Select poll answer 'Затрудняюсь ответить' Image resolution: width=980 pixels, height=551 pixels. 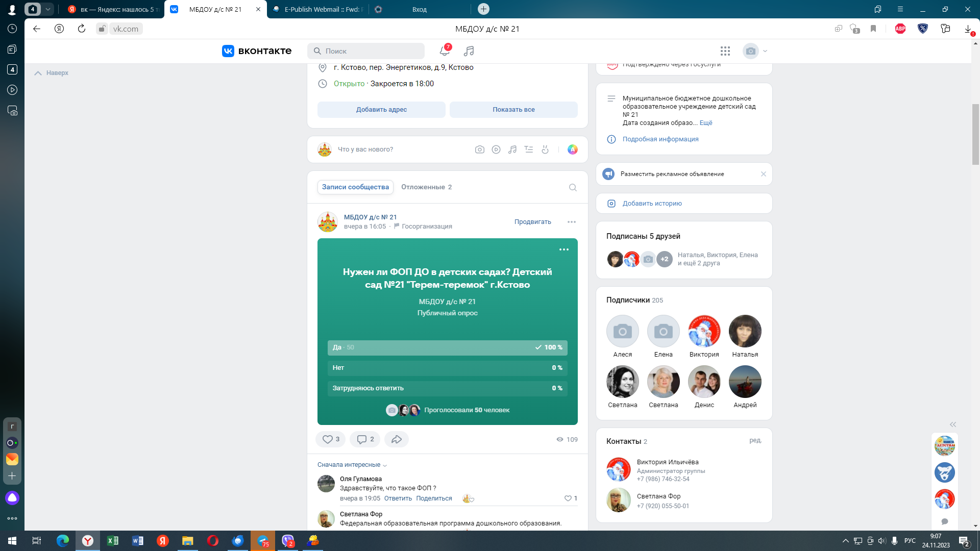click(x=447, y=388)
